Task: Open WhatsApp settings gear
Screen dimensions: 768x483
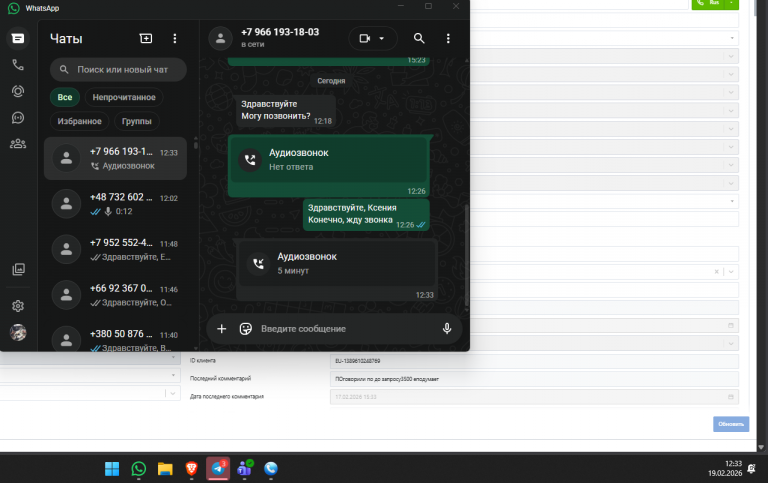Action: 18,306
